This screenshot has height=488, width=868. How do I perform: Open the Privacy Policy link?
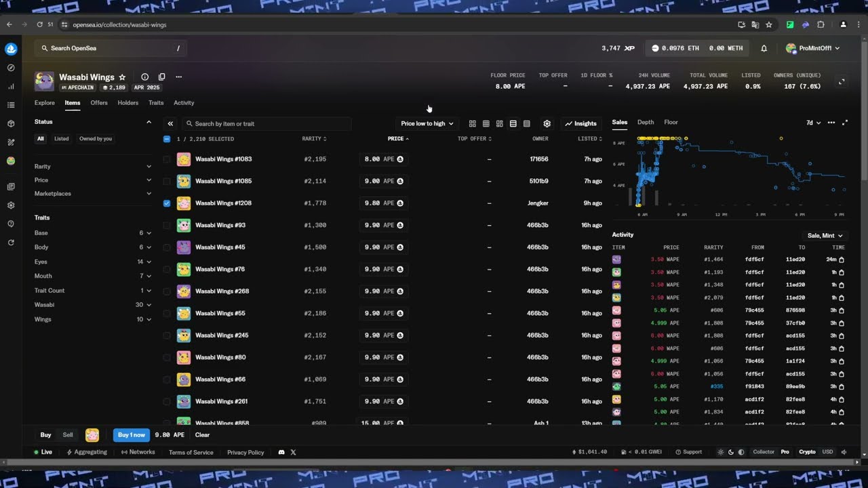point(245,452)
